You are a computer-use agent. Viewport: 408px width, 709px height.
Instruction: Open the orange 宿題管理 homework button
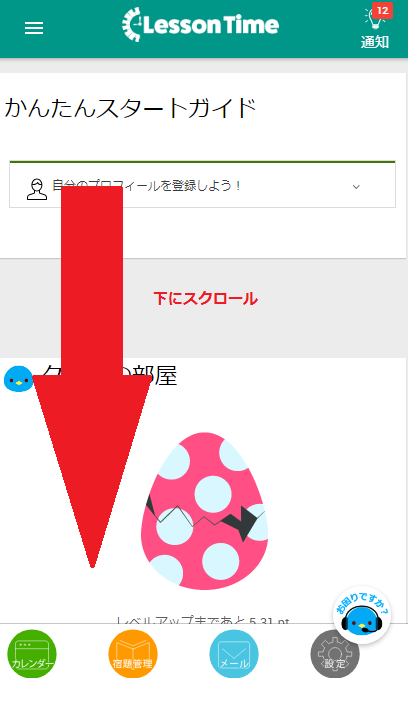pos(133,654)
